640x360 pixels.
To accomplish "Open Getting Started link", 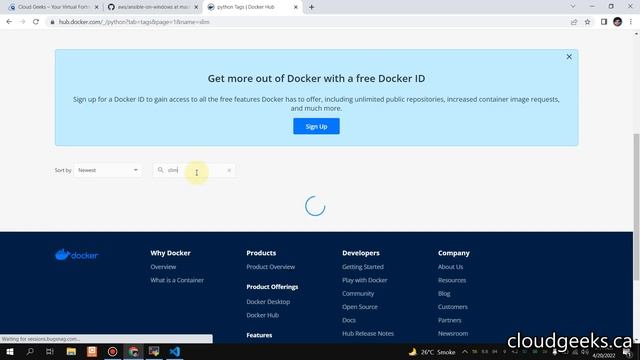I will pos(362,267).
